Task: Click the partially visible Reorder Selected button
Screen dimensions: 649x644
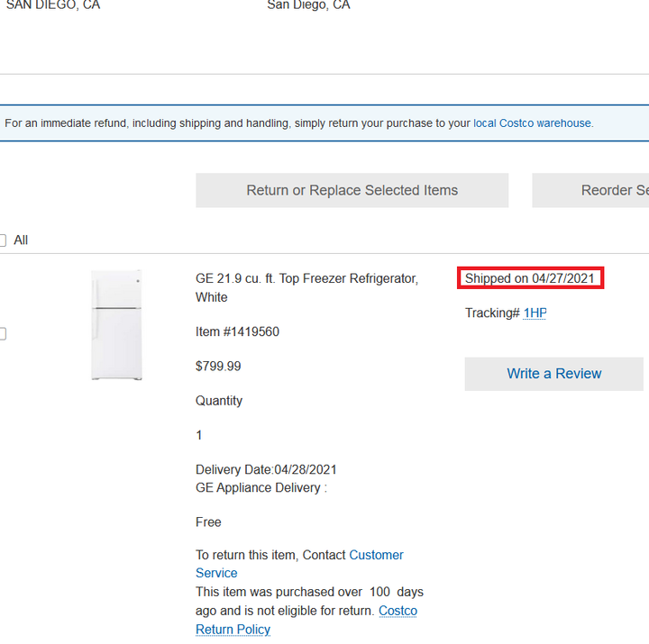Action: (590, 190)
